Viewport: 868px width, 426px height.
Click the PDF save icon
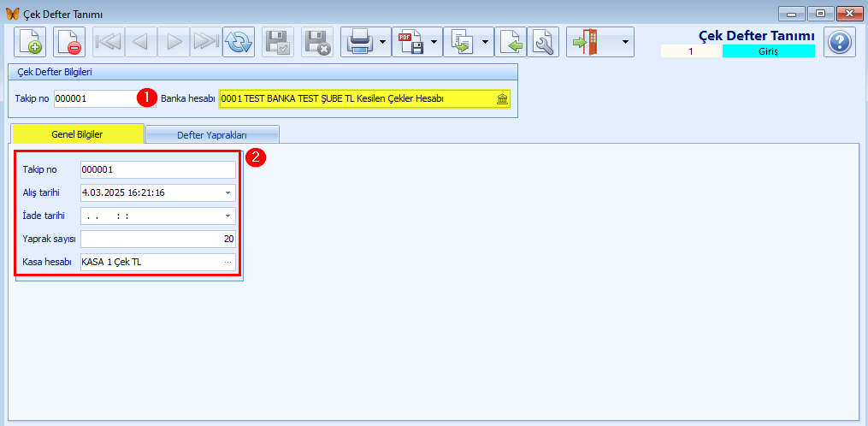pyautogui.click(x=411, y=42)
